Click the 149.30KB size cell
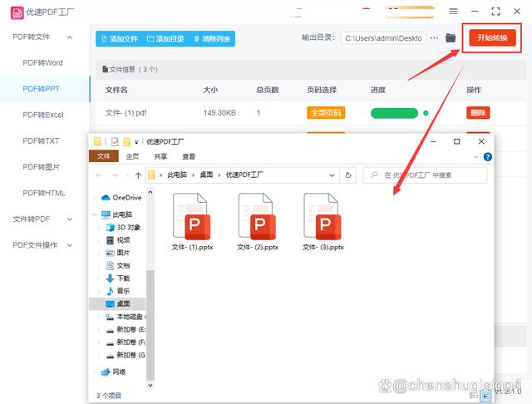Viewport: 532px width, 404px height. (219, 112)
